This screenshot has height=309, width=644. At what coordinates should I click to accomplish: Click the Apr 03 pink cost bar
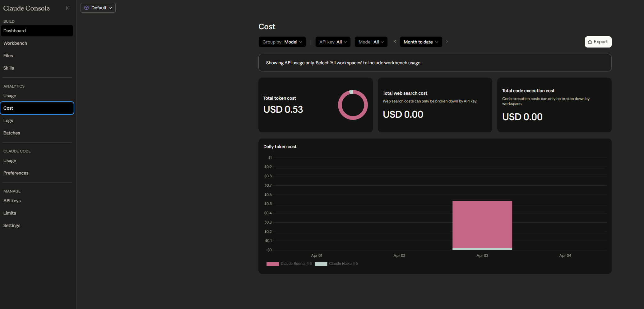(x=482, y=224)
